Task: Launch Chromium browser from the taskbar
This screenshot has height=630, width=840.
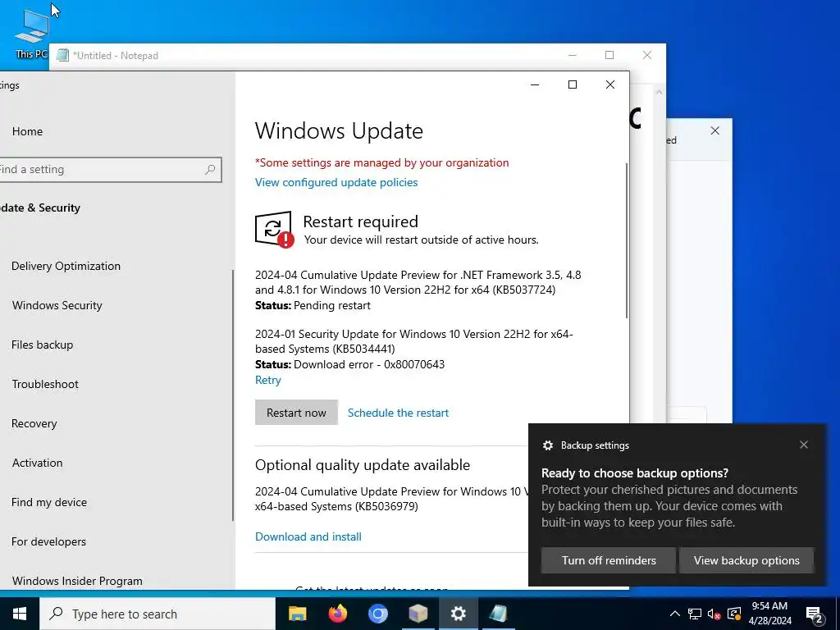Action: tap(377, 614)
